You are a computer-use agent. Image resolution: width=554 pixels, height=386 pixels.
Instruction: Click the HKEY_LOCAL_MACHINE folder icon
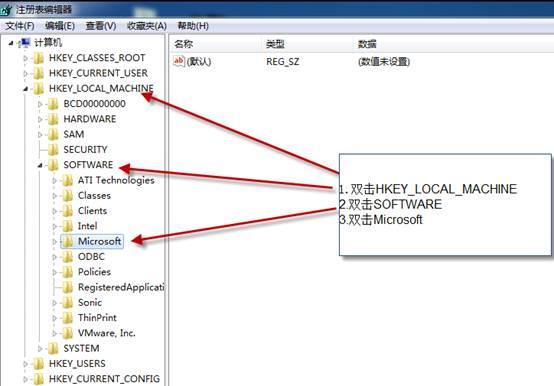pos(38,88)
